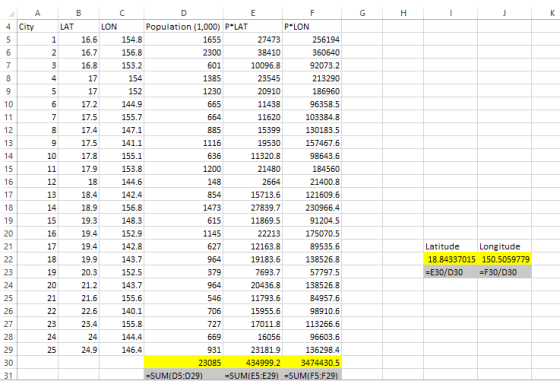The image size is (560, 381).
Task: Click the yellow Longitude result 150.5059779
Action: click(504, 259)
